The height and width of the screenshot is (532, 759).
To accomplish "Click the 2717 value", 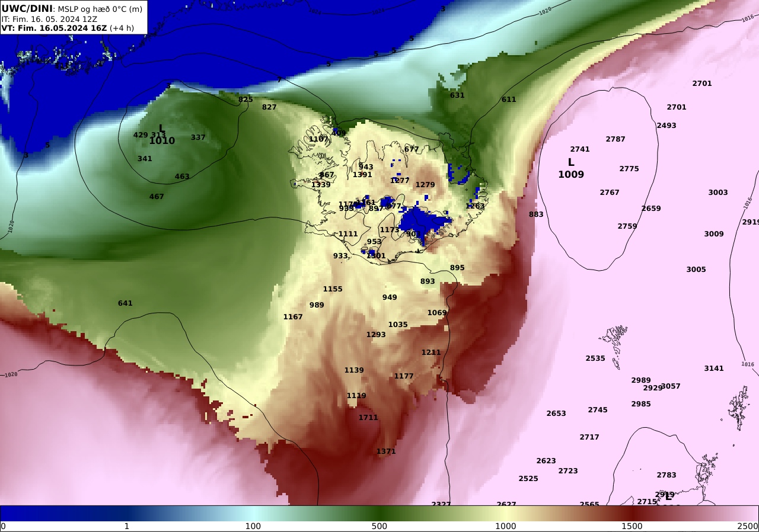I will 589,437.
